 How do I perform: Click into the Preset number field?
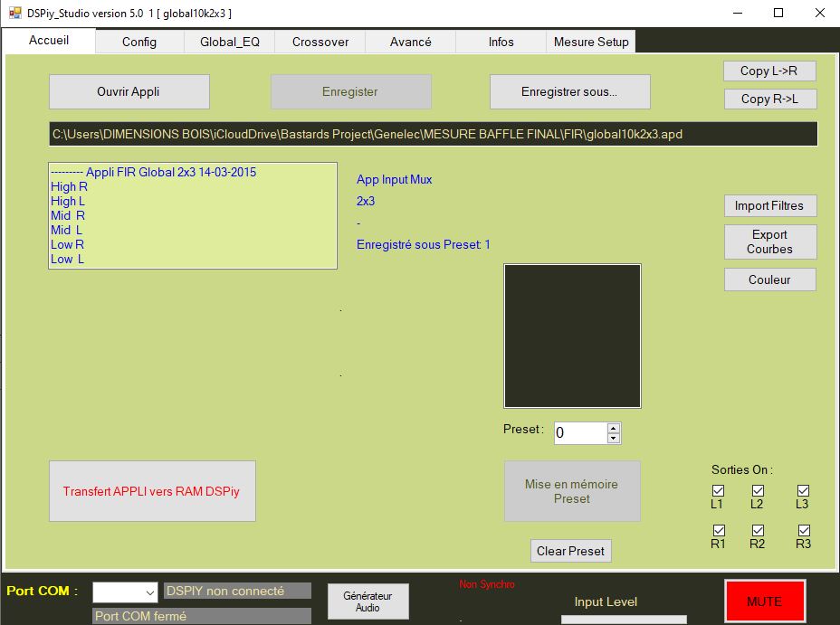(577, 433)
